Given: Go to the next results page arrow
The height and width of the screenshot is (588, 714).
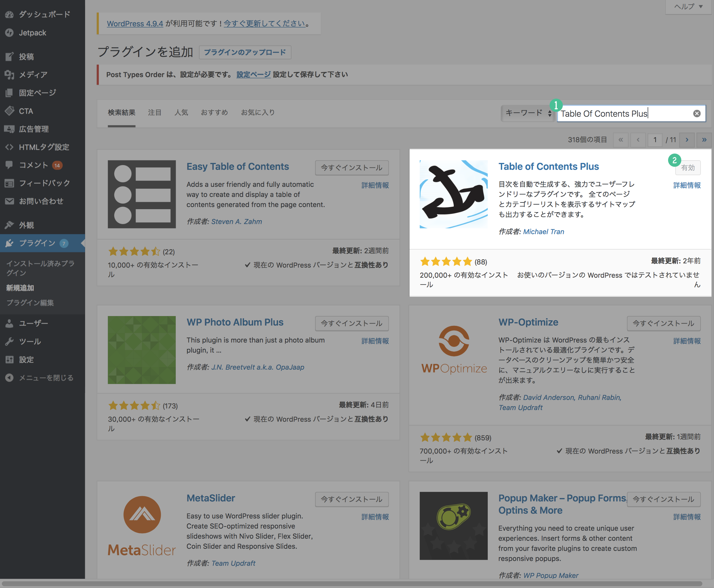Looking at the screenshot, I should 687,140.
